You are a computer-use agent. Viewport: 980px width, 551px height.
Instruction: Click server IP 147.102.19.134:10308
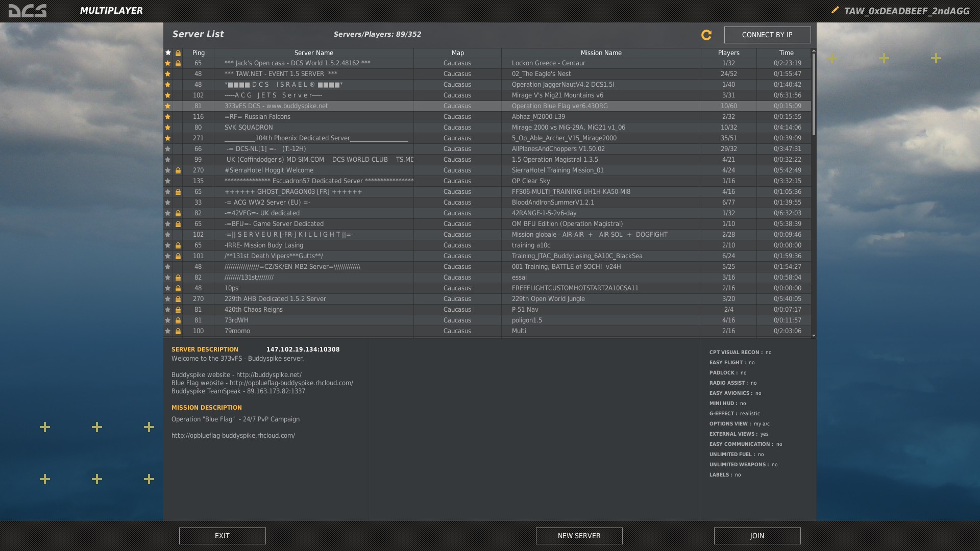(x=303, y=349)
